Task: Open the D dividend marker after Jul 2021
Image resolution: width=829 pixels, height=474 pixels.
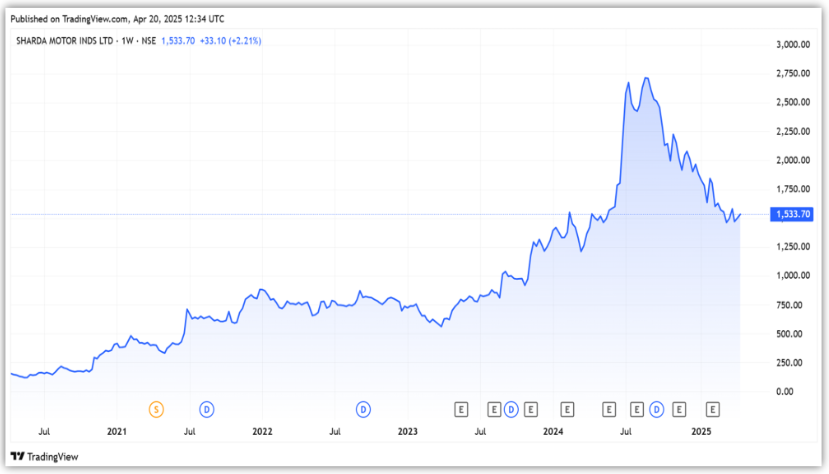Action: coord(207,408)
